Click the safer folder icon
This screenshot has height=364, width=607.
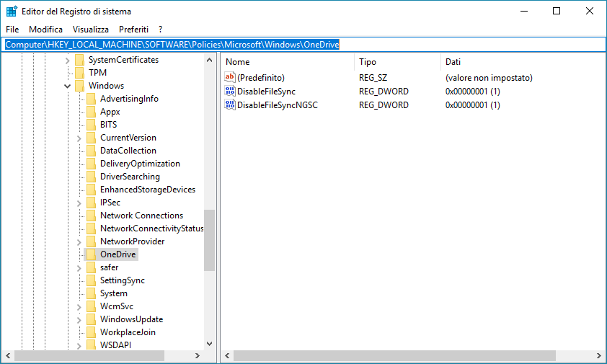click(x=92, y=267)
